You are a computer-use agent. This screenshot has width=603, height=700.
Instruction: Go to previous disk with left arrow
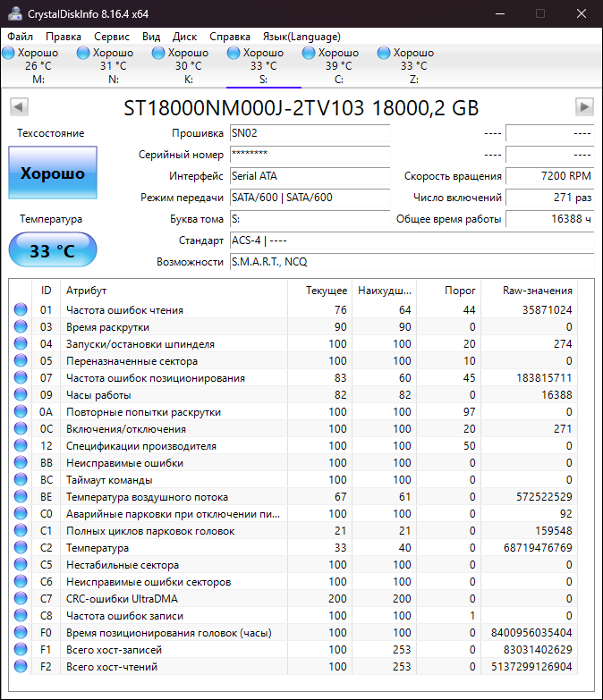coord(19,106)
